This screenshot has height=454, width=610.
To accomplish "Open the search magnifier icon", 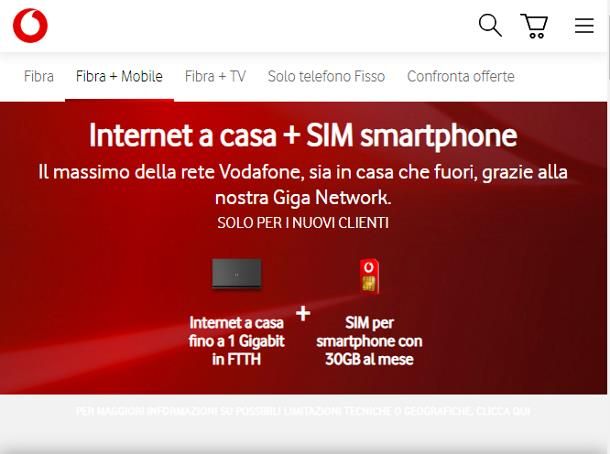I will pyautogui.click(x=490, y=25).
